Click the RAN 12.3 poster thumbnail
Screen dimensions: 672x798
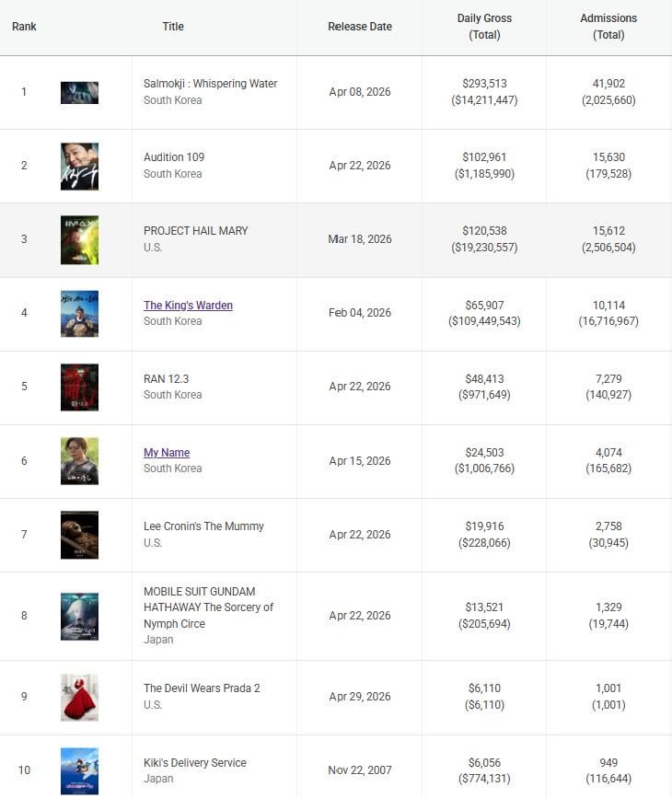(x=79, y=387)
